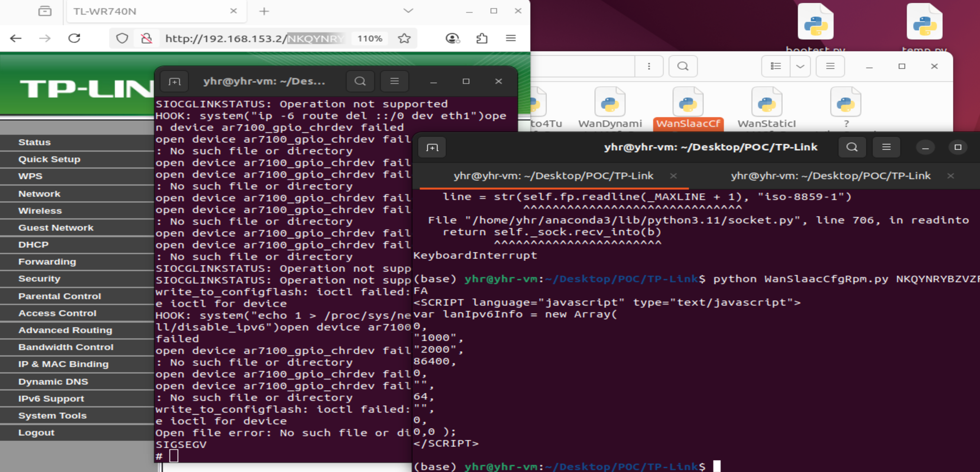
Task: Open Firefox extensions puzzle icon
Action: tap(482, 38)
